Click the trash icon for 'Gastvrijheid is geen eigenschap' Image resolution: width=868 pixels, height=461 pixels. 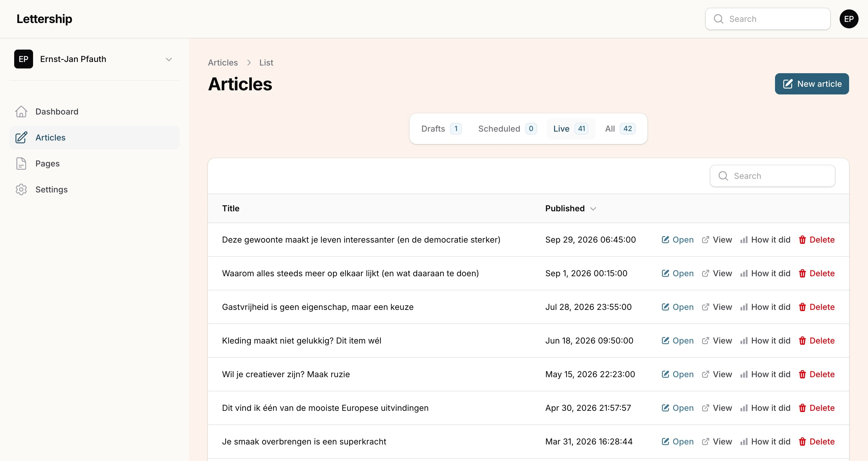[802, 307]
